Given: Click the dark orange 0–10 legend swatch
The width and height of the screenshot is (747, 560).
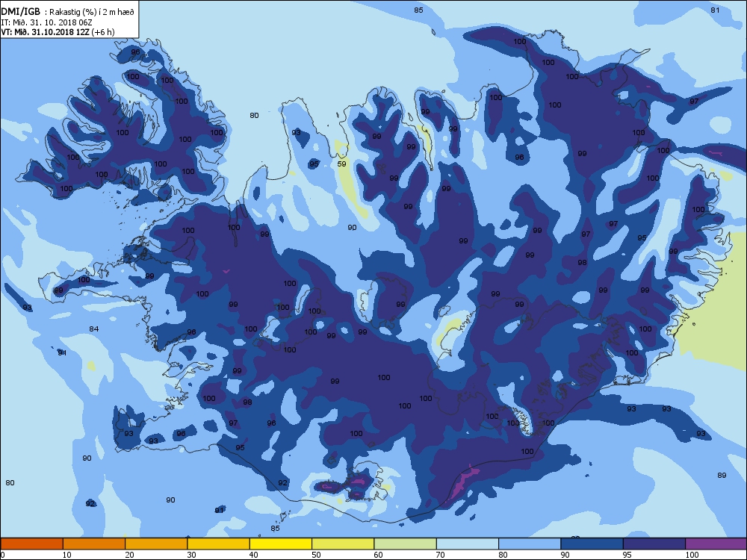Looking at the screenshot, I should (x=31, y=544).
